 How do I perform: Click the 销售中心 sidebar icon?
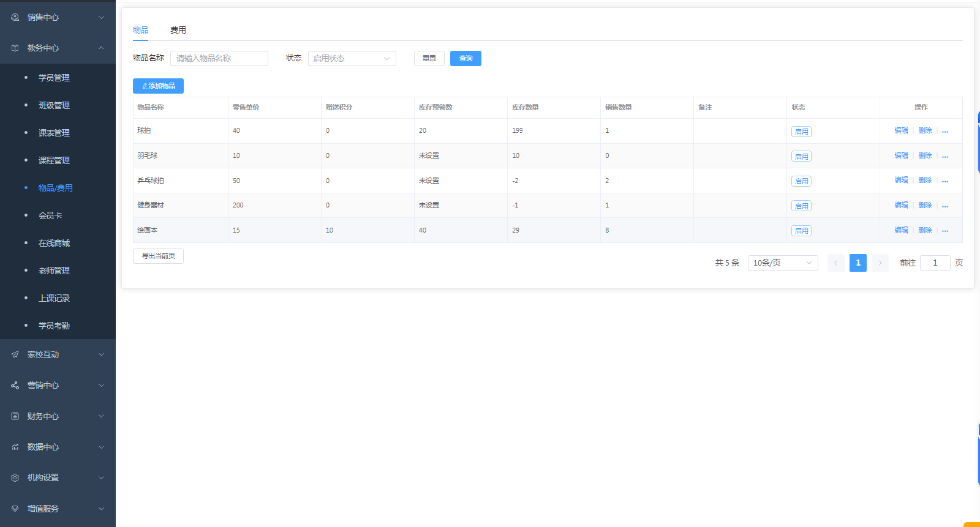click(x=15, y=17)
